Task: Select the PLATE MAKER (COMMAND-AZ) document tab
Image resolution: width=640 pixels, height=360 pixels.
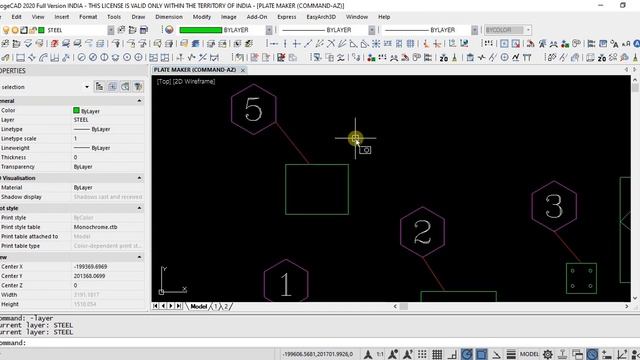Action: point(195,70)
